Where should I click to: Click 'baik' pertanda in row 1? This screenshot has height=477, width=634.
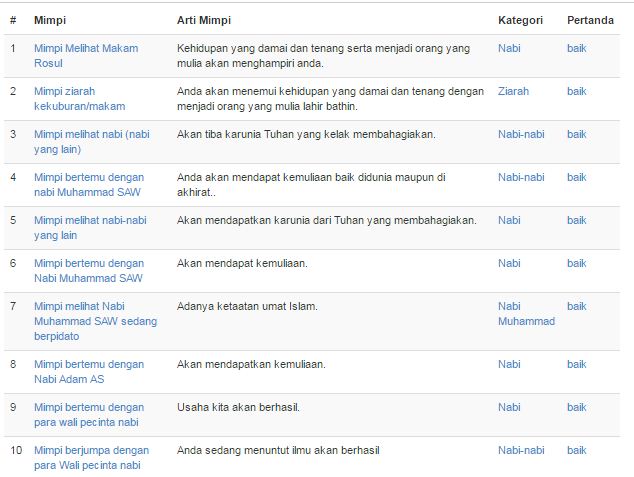[x=577, y=49]
